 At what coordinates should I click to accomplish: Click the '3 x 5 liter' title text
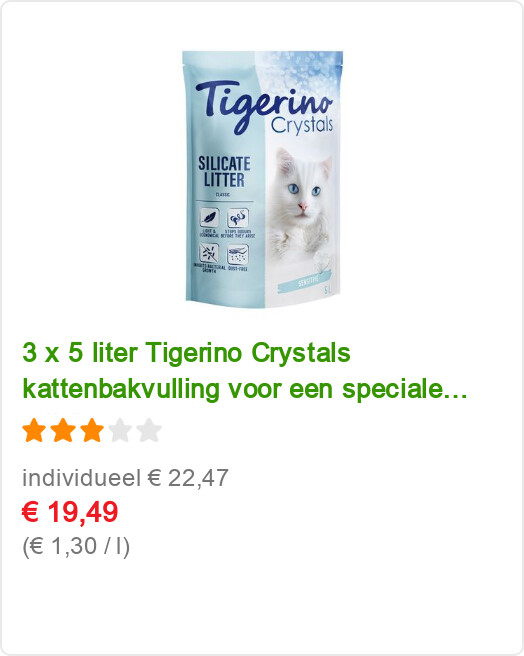(80, 353)
